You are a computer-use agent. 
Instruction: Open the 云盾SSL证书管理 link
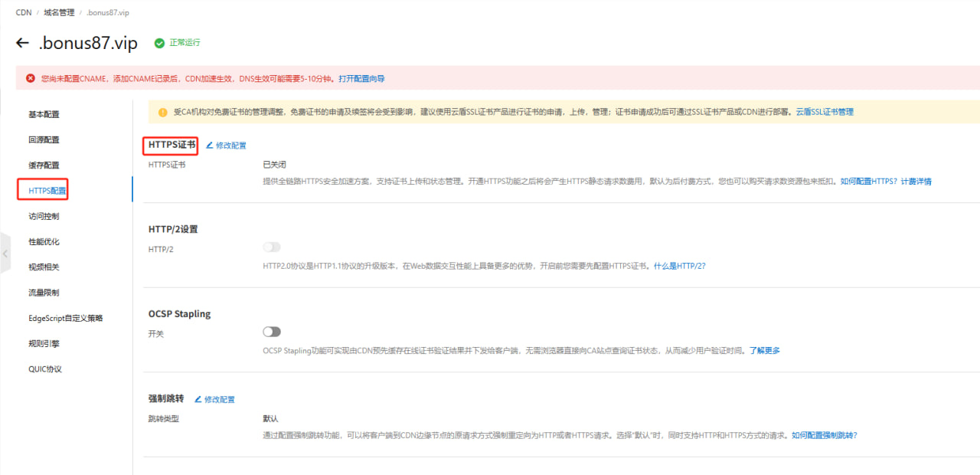point(824,112)
